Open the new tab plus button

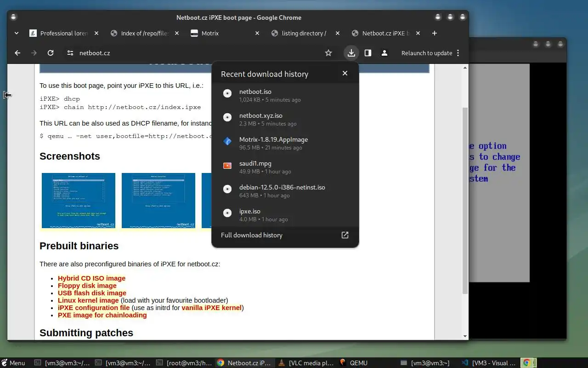435,33
